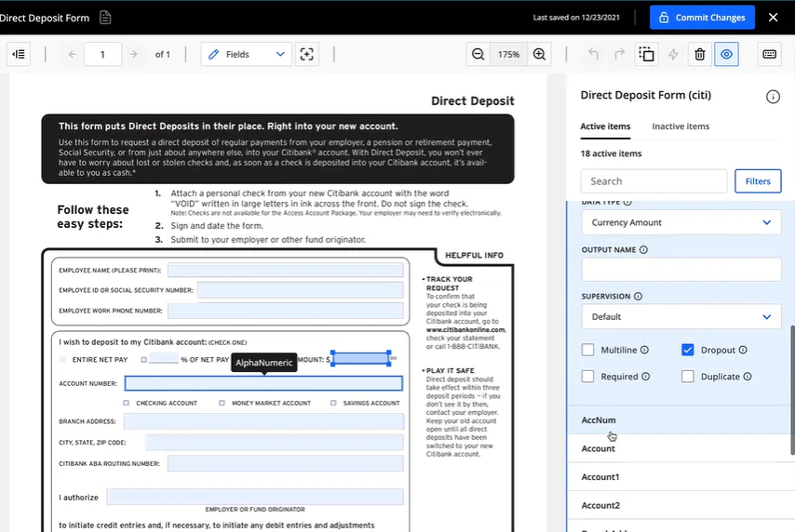Click the 18 active items text

click(x=611, y=153)
